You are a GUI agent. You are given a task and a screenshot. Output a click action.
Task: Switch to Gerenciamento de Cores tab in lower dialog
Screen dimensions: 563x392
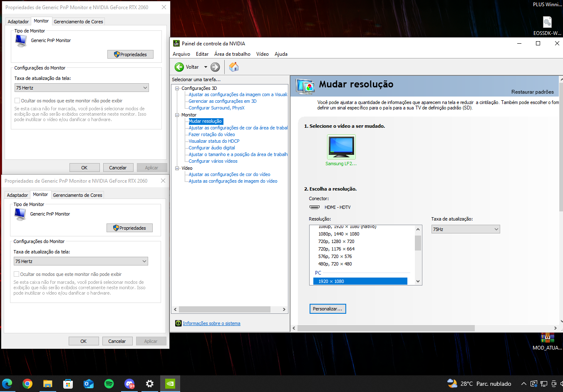tap(77, 195)
